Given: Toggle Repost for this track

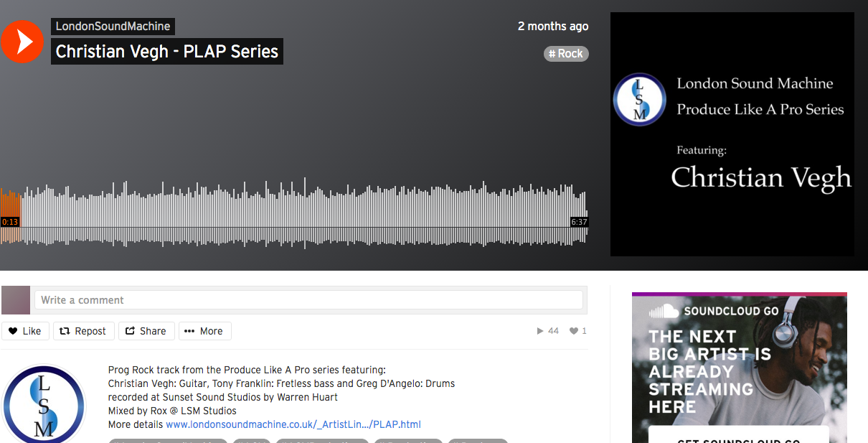Looking at the screenshot, I should [x=82, y=331].
